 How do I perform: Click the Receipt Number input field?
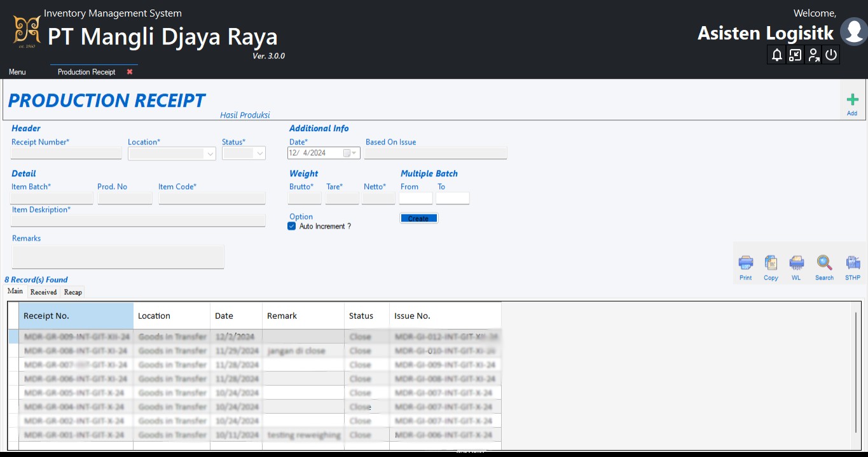[67, 153]
